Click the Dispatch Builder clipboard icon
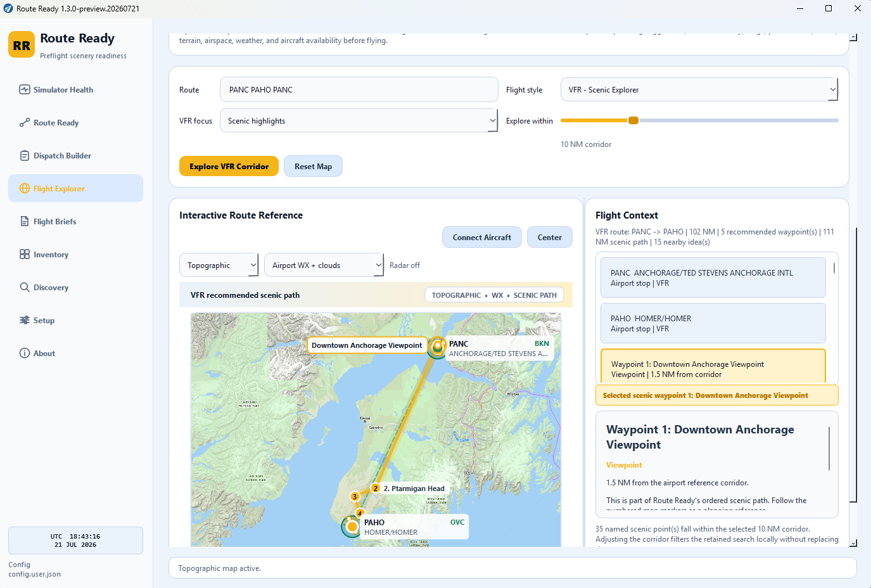This screenshot has width=871, height=588. tap(25, 155)
